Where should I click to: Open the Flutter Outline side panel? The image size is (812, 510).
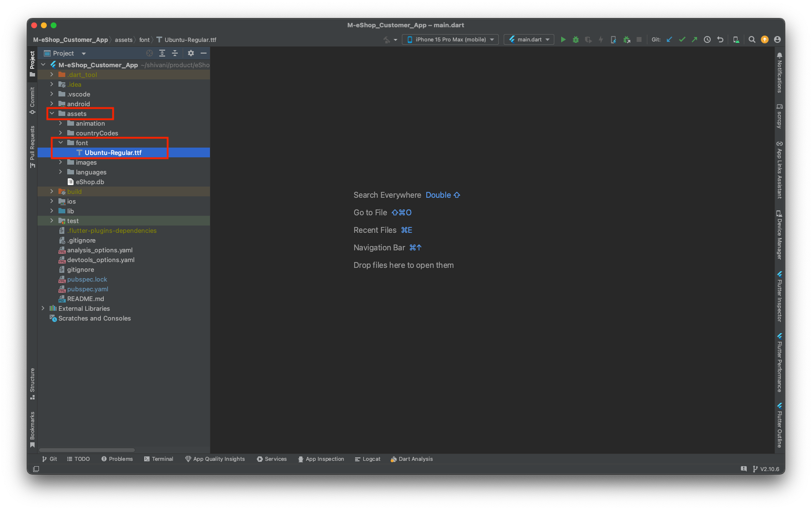(x=779, y=425)
